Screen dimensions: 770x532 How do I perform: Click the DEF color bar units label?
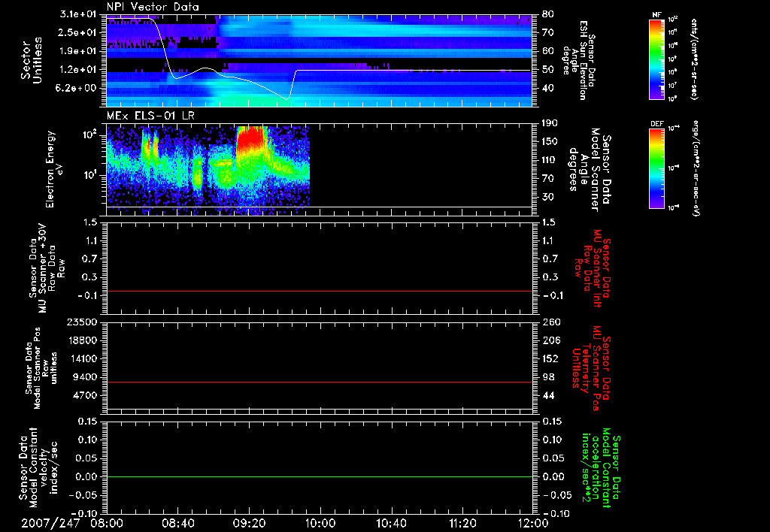pos(695,168)
